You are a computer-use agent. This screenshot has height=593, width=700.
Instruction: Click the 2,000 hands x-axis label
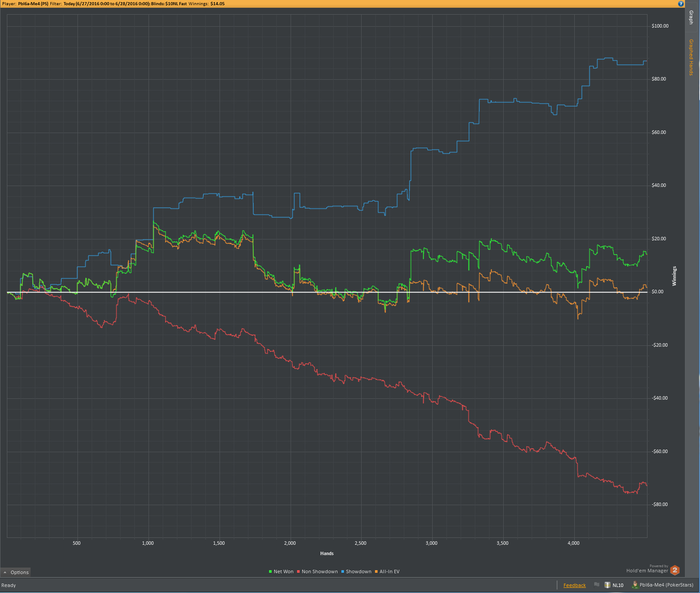pyautogui.click(x=290, y=543)
